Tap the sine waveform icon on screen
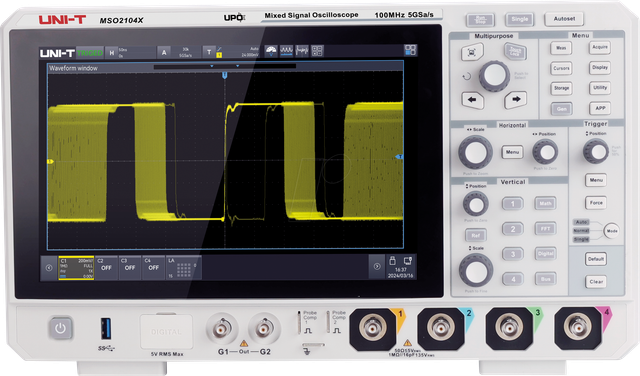640x376 pixels. pyautogui.click(x=287, y=51)
